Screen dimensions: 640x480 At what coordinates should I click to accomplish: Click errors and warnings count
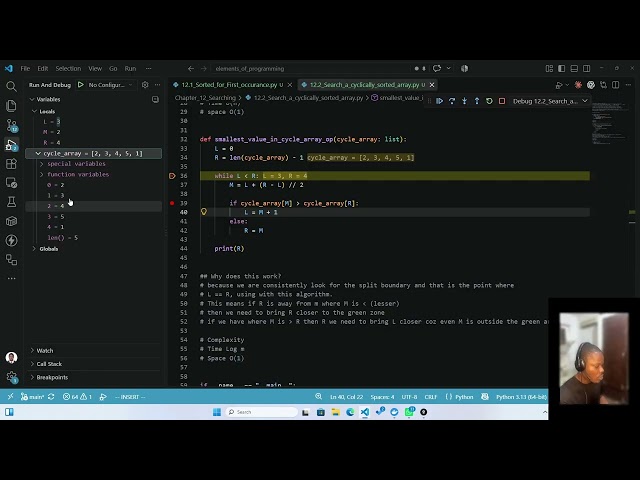(77, 397)
